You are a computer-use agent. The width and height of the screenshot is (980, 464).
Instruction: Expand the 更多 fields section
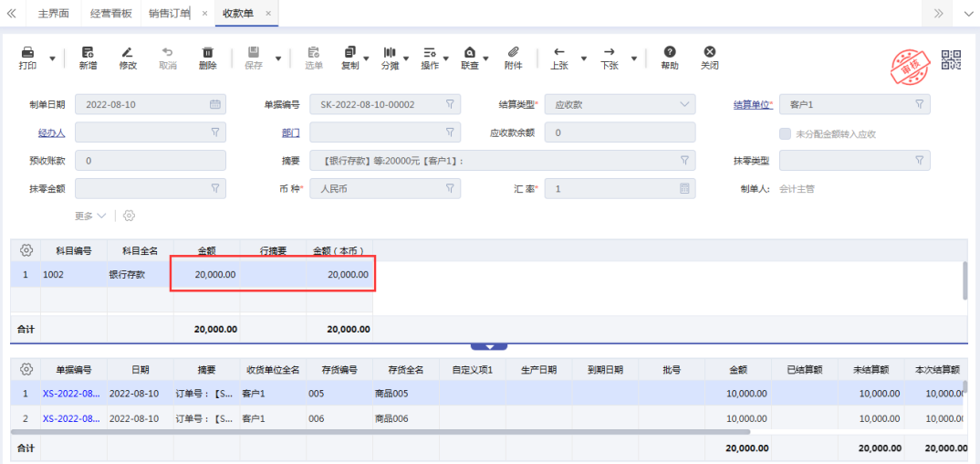pyautogui.click(x=89, y=216)
